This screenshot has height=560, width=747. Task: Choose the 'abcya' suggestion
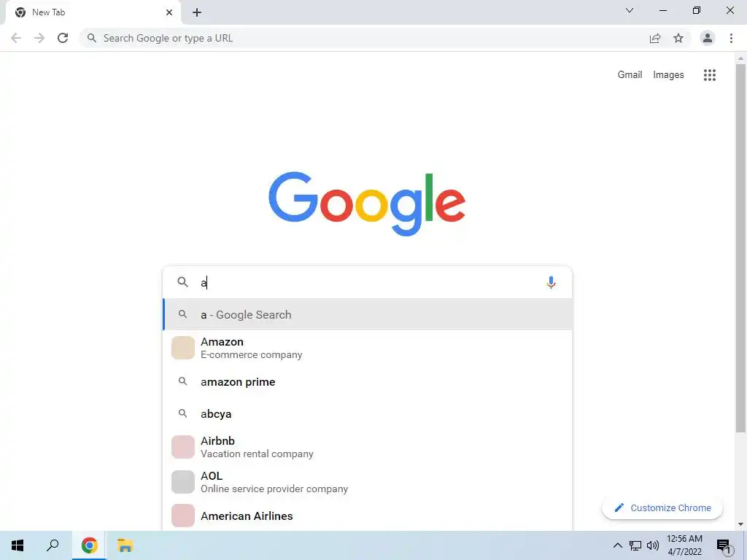(x=368, y=414)
